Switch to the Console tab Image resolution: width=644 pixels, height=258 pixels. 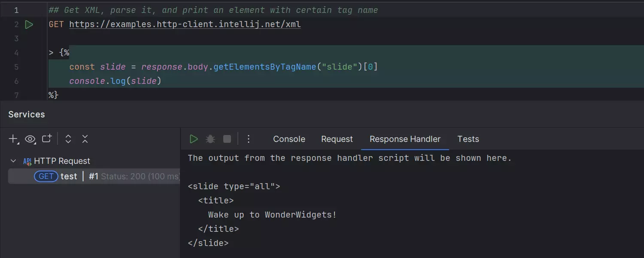click(289, 139)
